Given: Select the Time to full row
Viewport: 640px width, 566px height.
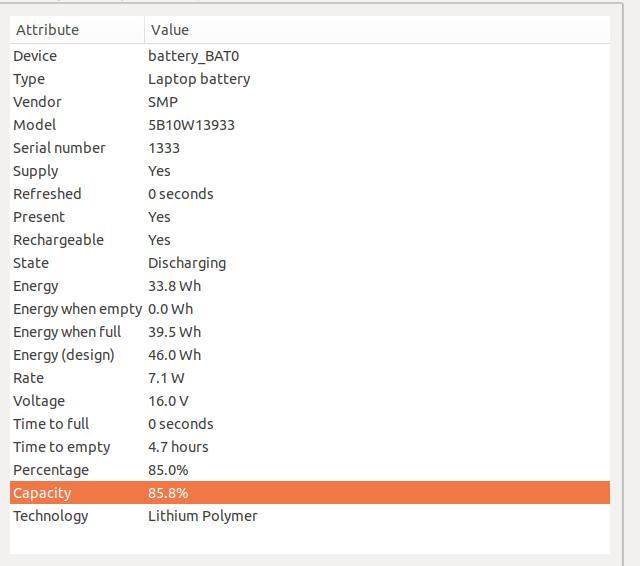Looking at the screenshot, I should [x=310, y=424].
